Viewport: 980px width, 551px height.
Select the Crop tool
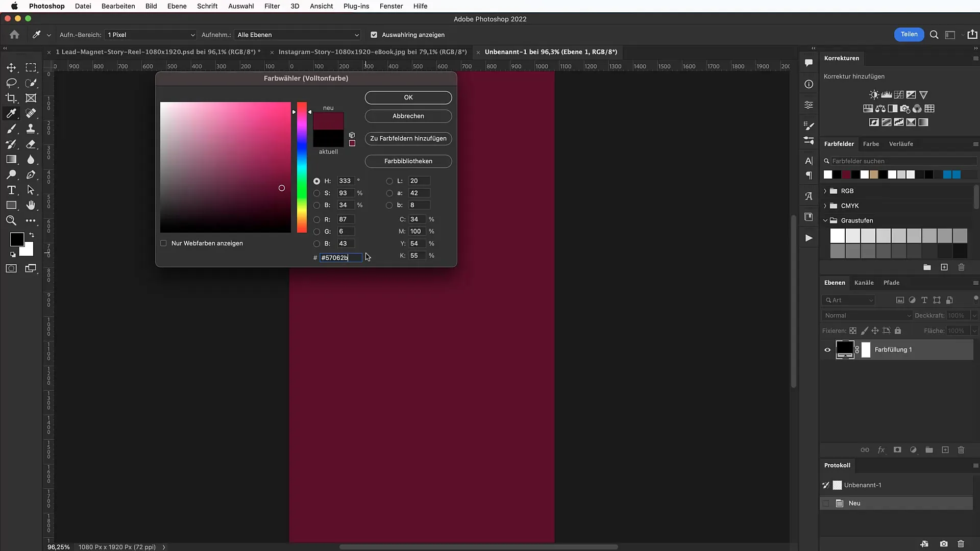[11, 98]
